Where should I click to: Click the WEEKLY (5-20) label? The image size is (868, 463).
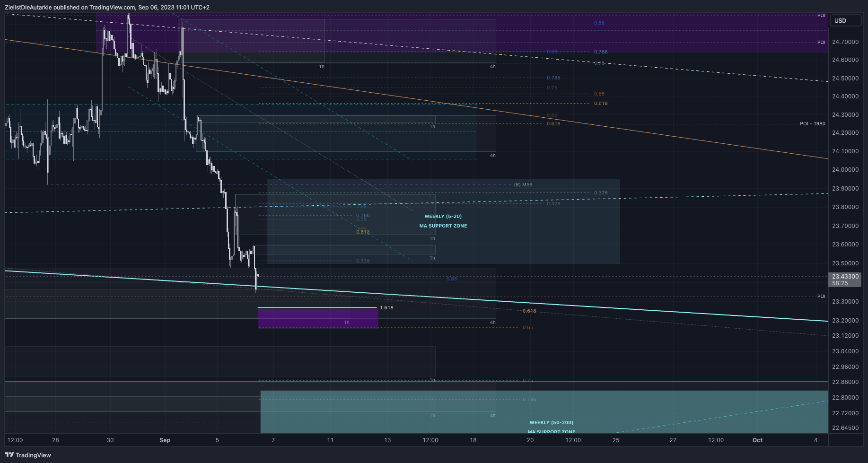pos(443,217)
